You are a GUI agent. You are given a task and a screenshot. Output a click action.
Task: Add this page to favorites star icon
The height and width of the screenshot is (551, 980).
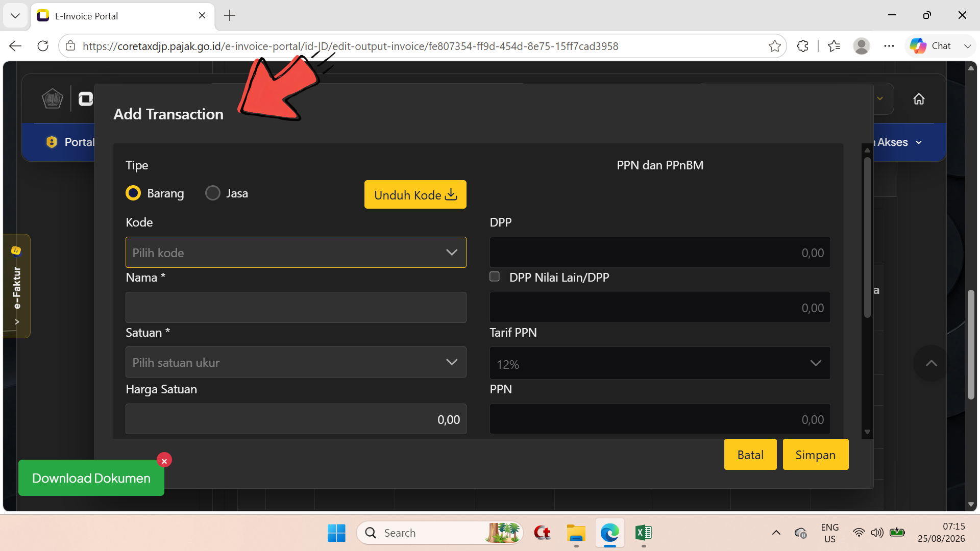tap(774, 46)
